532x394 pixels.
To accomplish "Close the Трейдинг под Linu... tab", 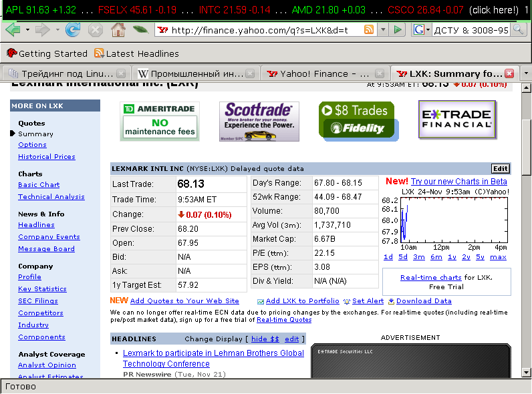I will coord(121,73).
